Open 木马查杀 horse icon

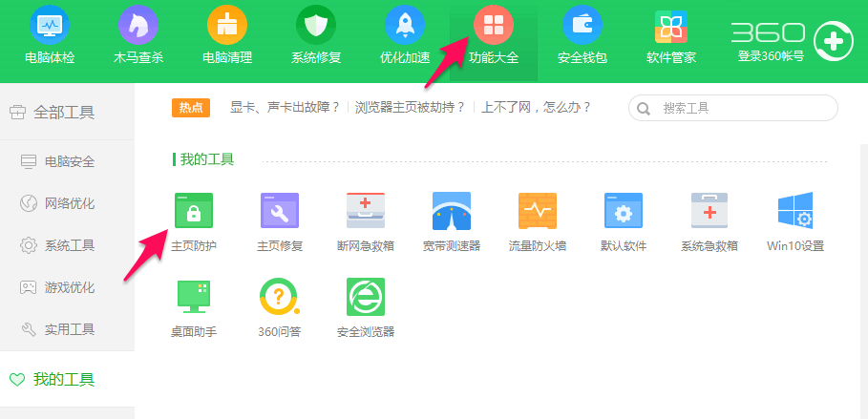138,26
